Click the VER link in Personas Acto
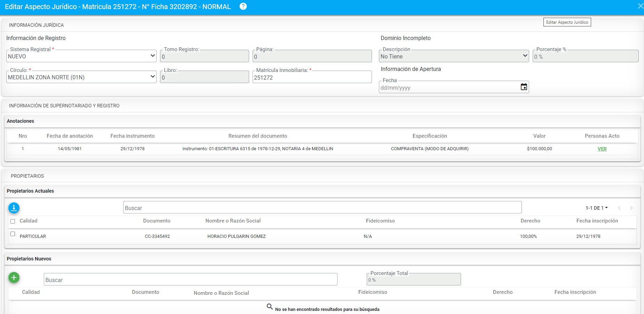Screen dimensions: 644x314 coord(602,149)
